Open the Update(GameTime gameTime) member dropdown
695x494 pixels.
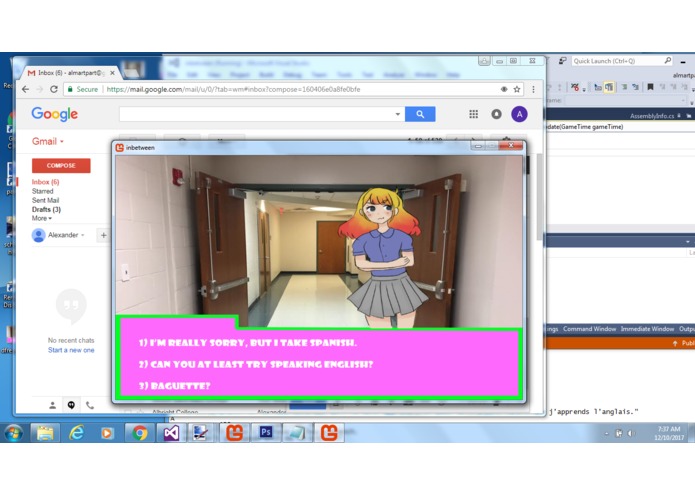(x=621, y=127)
